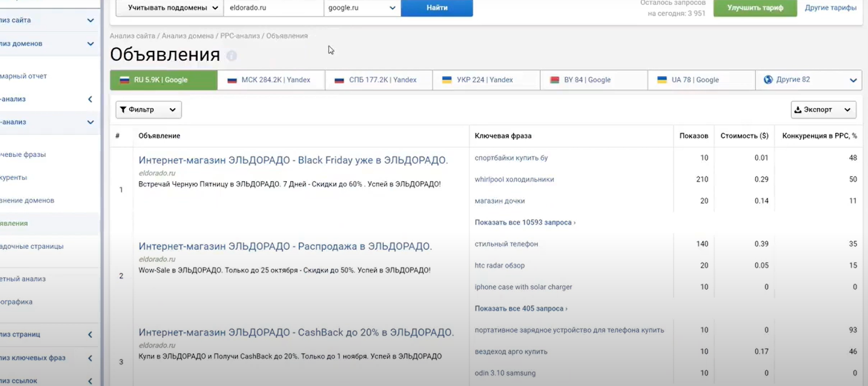Open the Black Friday уже в ЭЛЬДОРАДО ad title
Image resolution: width=868 pixels, height=386 pixels.
click(293, 160)
